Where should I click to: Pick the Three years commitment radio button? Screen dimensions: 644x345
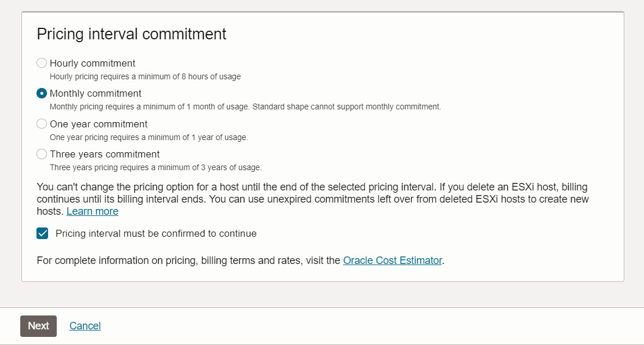[42, 154]
